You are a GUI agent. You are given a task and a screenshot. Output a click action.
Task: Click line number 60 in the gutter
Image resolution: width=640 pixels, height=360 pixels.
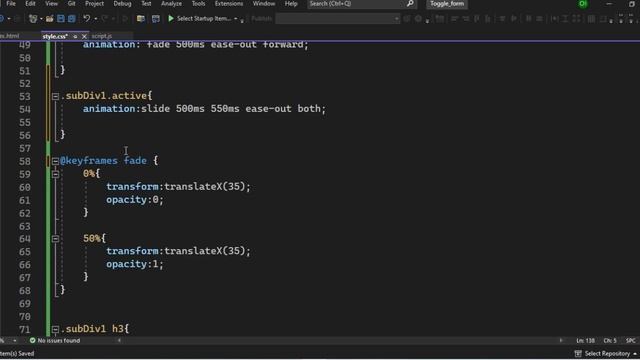[x=24, y=187]
